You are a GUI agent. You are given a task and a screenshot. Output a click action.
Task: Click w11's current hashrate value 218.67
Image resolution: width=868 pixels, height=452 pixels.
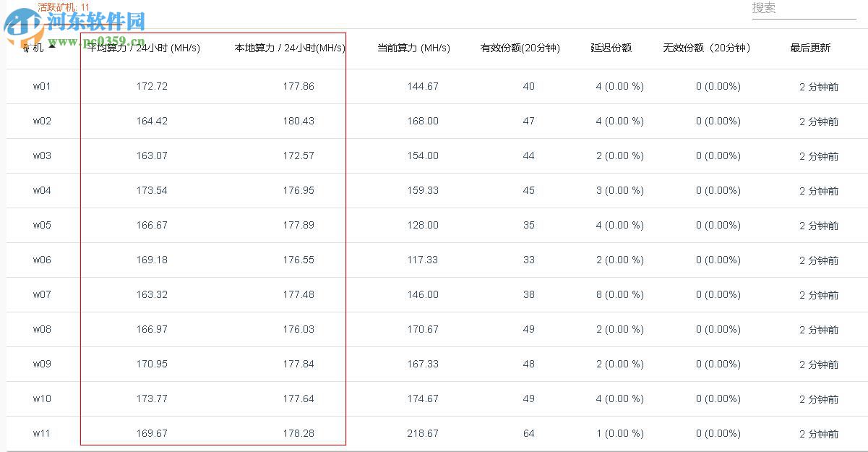point(422,434)
